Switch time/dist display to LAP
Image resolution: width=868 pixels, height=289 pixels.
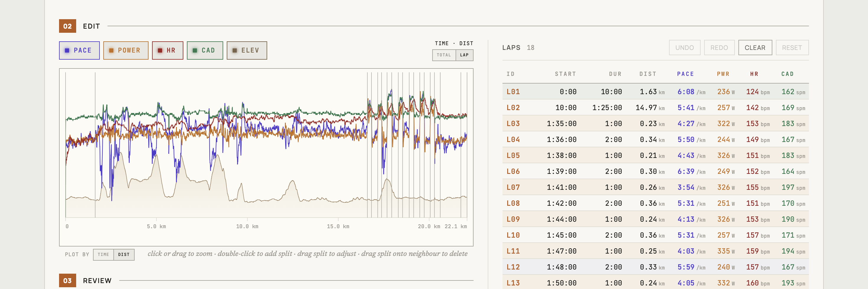[x=464, y=55]
